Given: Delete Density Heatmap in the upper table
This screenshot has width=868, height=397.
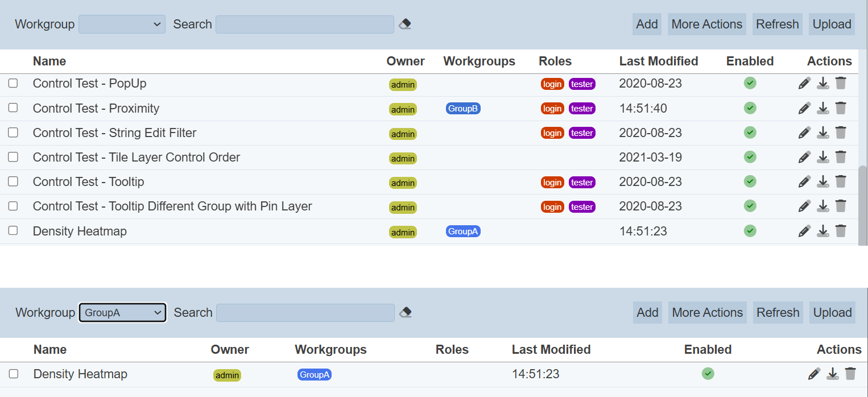Looking at the screenshot, I should click(x=841, y=231).
